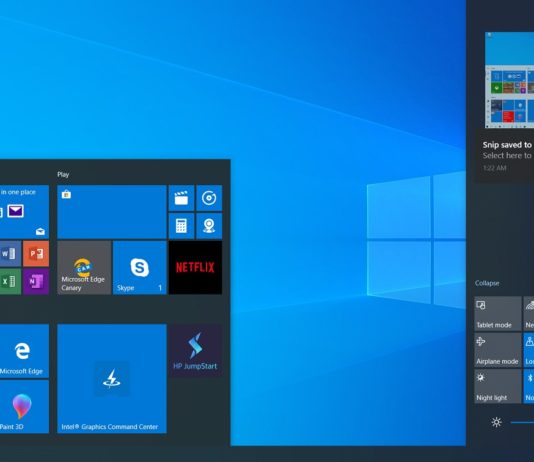This screenshot has height=462, width=534.
Task: Click the brightness sun icon
Action: 497,423
